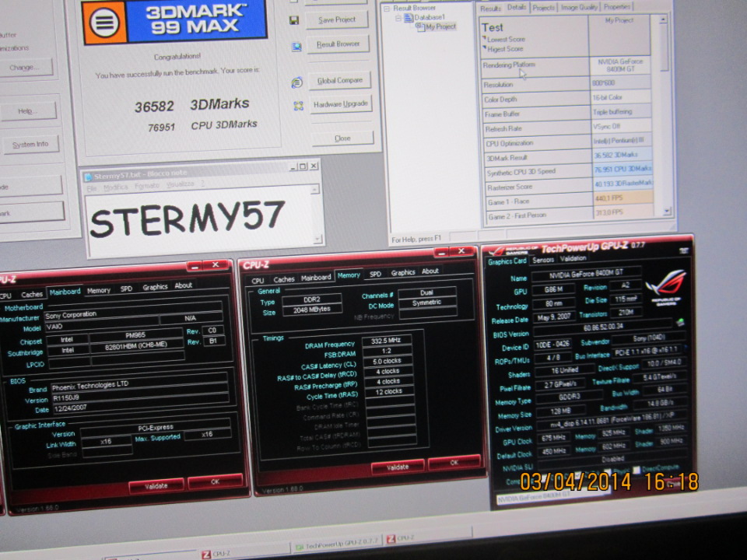The image size is (747, 560).
Task: Click the Save Project button
Action: point(337,19)
